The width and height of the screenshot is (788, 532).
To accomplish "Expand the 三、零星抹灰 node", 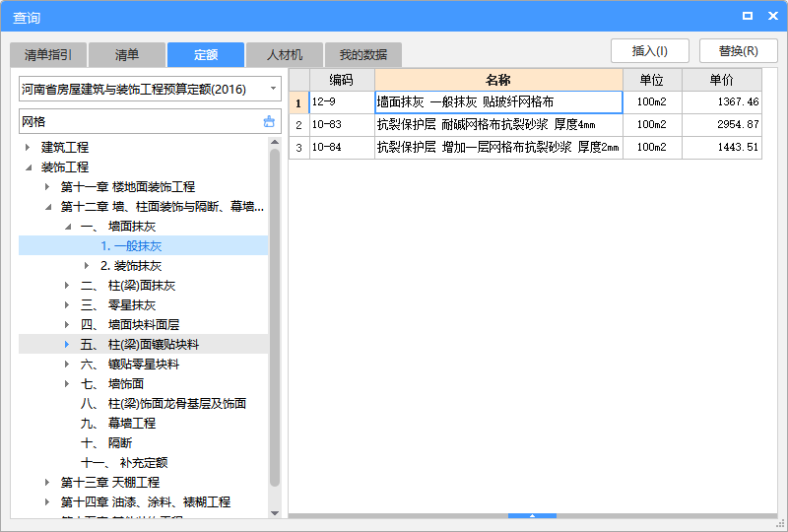I will (67, 305).
